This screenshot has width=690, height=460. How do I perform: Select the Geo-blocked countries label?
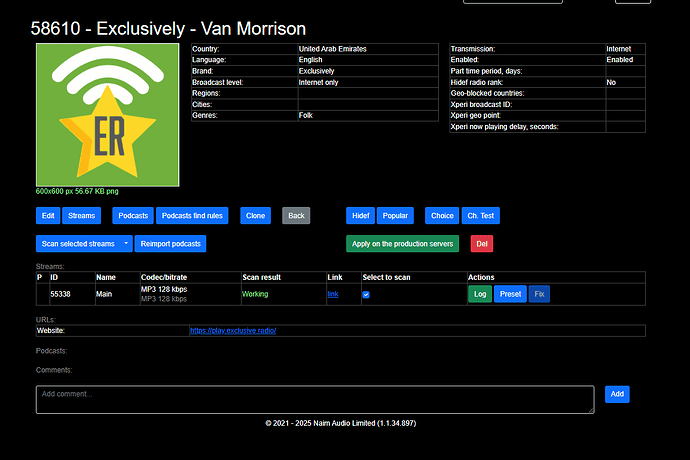click(x=488, y=93)
